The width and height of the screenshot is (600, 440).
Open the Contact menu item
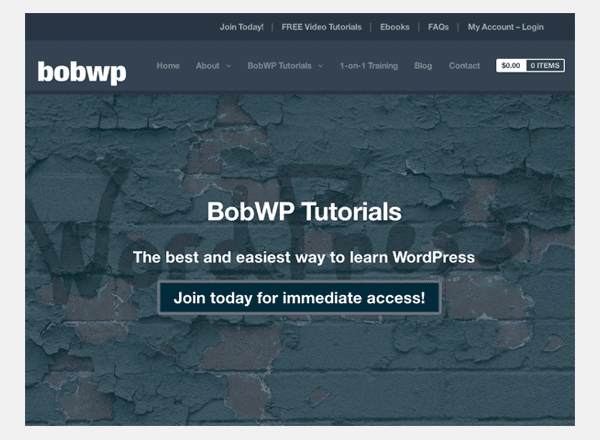pyautogui.click(x=464, y=66)
